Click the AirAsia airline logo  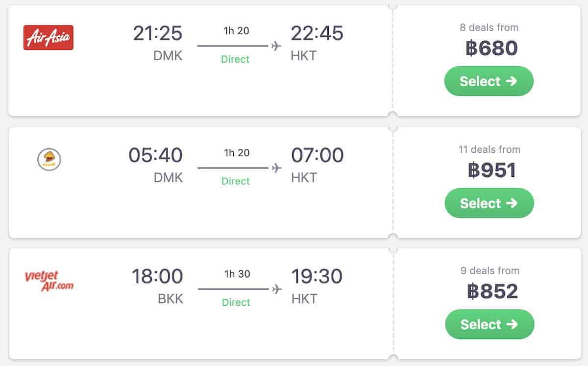click(x=49, y=38)
